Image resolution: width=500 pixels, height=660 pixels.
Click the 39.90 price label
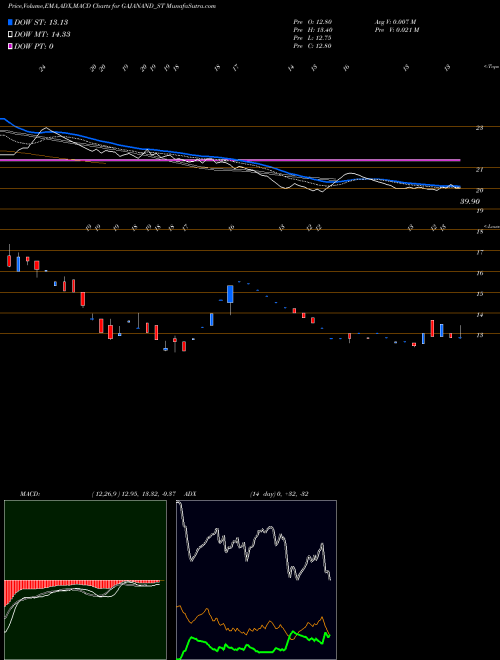[470, 202]
